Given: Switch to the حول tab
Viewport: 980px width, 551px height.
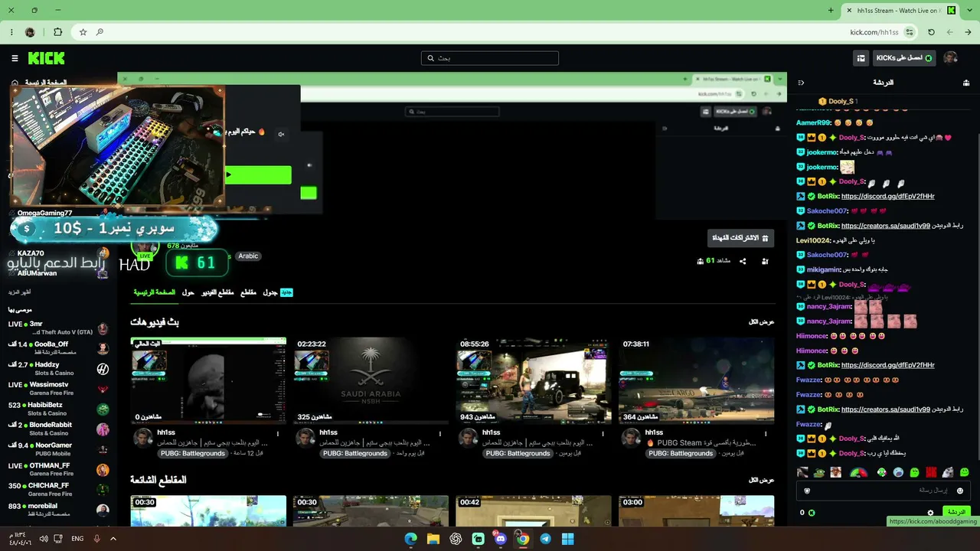Looking at the screenshot, I should (x=188, y=292).
